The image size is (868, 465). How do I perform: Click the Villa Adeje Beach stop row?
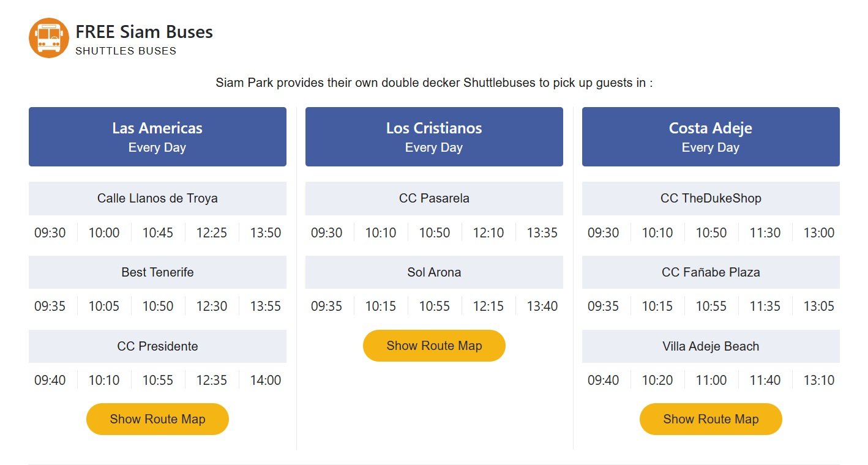710,346
